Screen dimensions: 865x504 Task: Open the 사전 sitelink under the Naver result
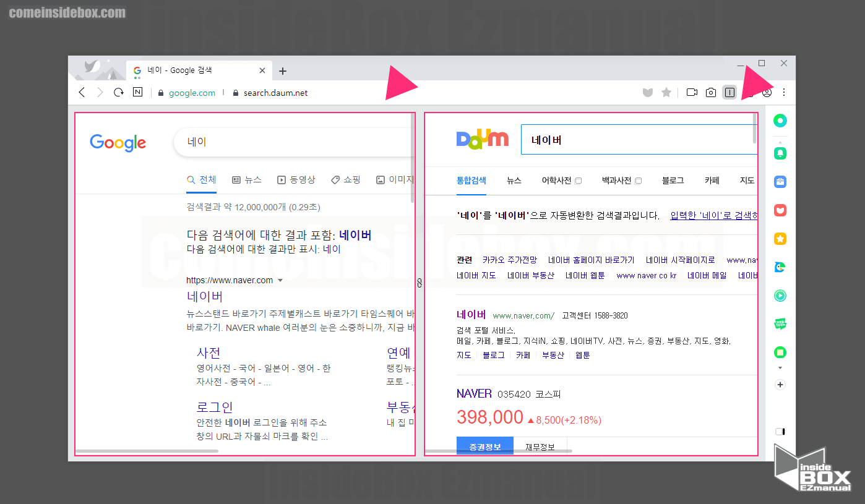(x=209, y=352)
